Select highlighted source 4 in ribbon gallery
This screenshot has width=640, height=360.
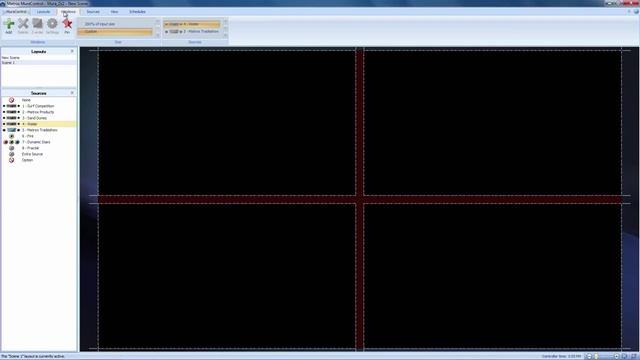192,24
